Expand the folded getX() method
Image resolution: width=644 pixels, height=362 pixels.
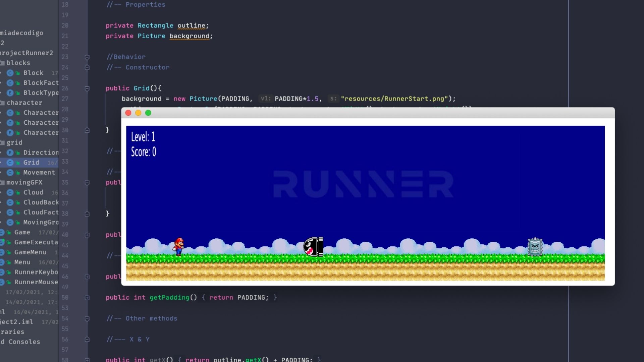(87, 360)
